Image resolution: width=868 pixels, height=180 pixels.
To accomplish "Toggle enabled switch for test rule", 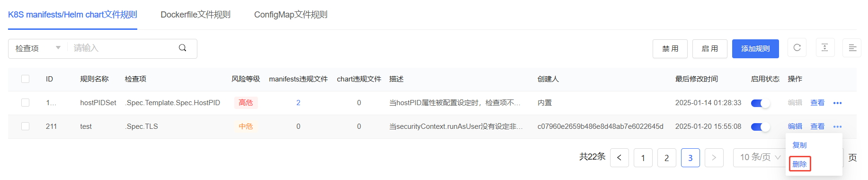I will (760, 126).
